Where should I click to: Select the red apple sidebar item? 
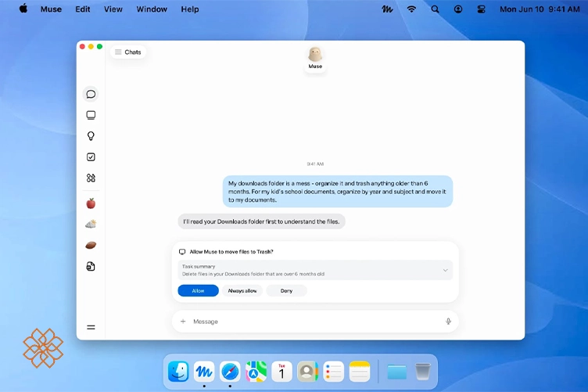91,203
